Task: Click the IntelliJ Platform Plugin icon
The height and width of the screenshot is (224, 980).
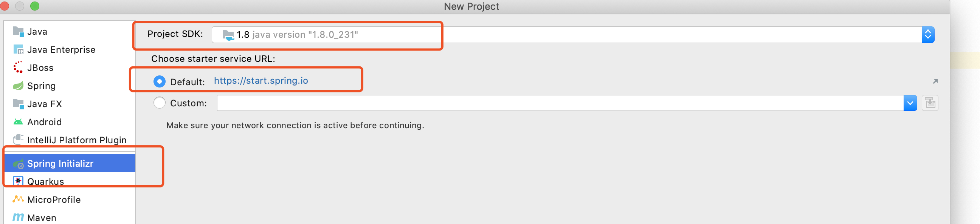Action: (x=18, y=140)
